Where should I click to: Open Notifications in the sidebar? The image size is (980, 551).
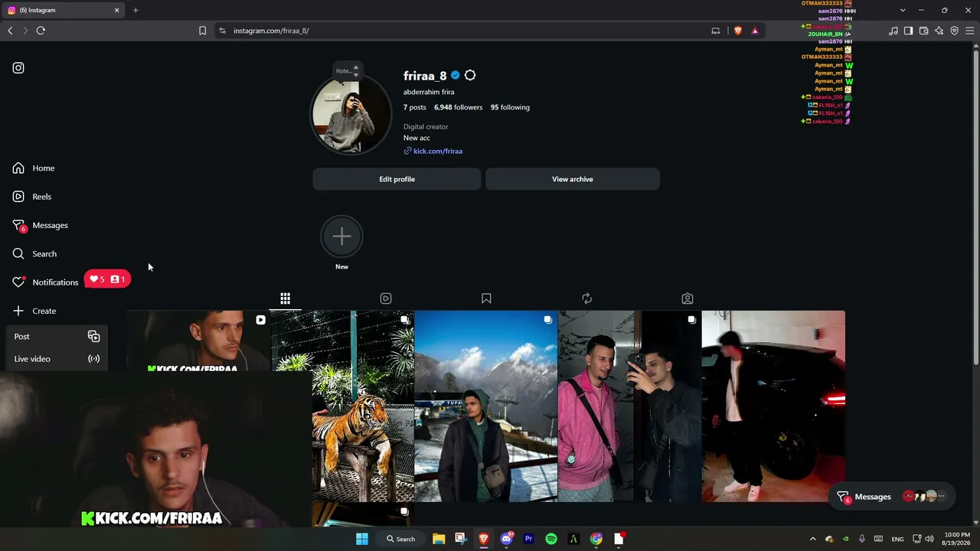(45, 282)
